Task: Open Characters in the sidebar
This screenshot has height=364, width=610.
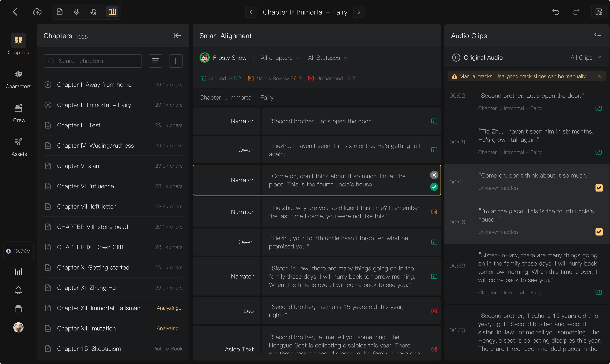Action: click(18, 79)
